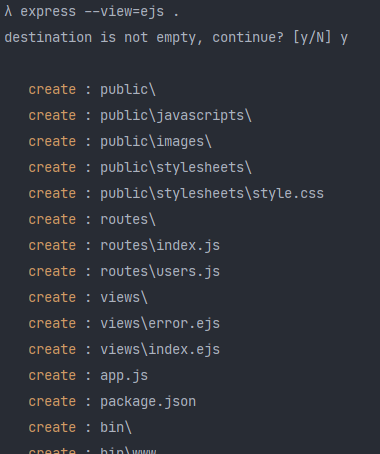Image resolution: width=380 pixels, height=454 pixels.
Task: Click the bin\www path at bottom
Action: pos(128,450)
